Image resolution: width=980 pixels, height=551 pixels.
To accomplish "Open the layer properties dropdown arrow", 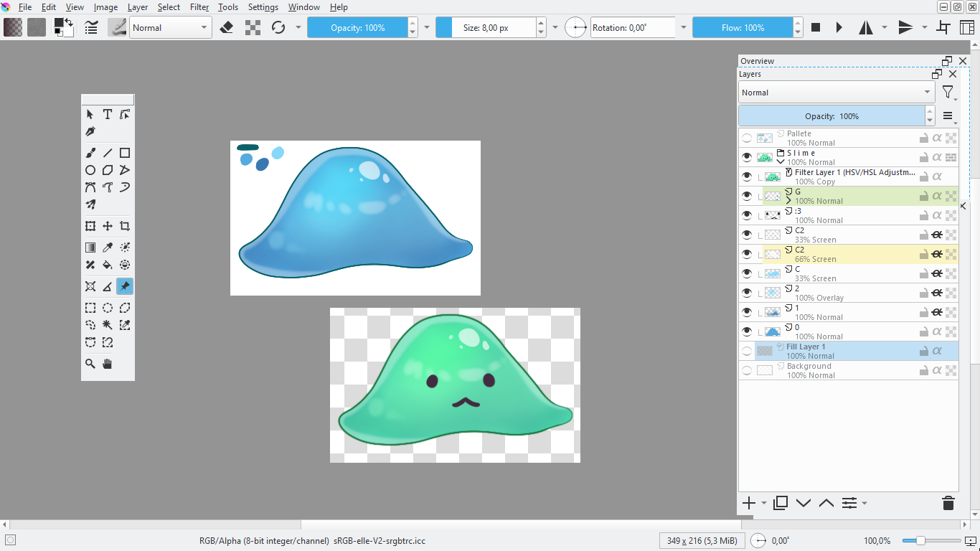I will click(864, 503).
